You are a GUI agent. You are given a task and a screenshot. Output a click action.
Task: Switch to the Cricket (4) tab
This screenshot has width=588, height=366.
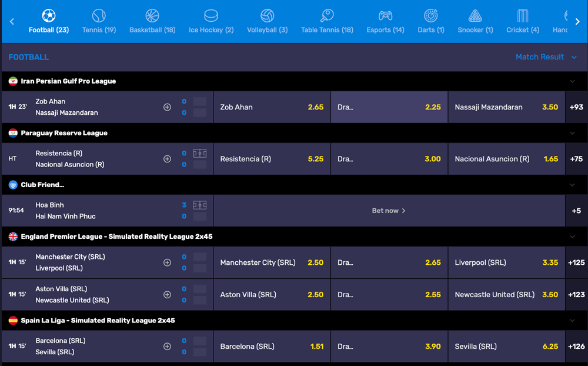pyautogui.click(x=522, y=21)
